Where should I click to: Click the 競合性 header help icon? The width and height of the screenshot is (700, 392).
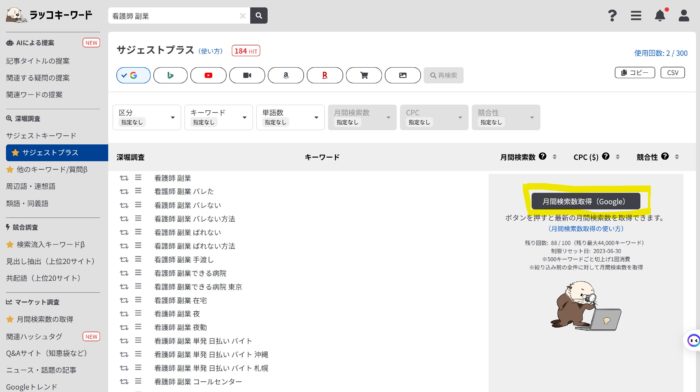(x=665, y=156)
